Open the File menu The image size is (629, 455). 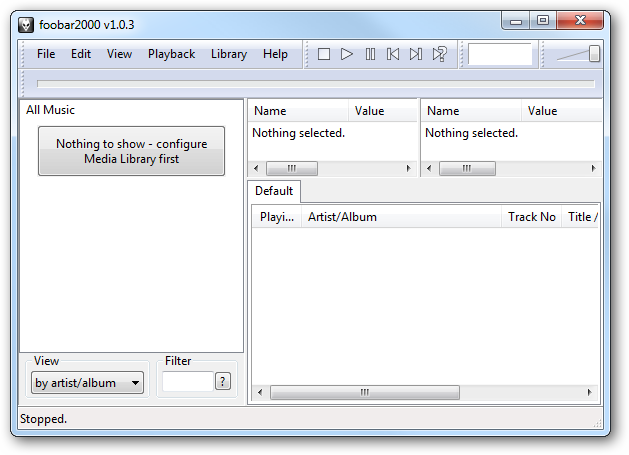pos(46,54)
